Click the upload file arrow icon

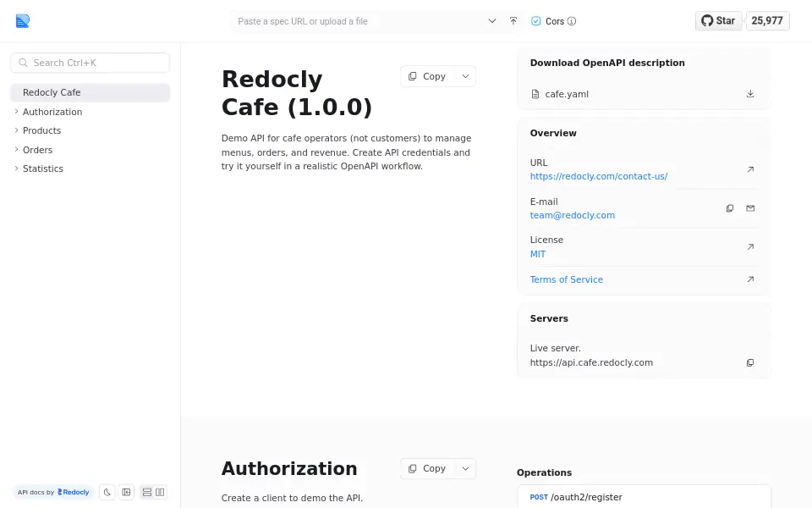click(x=513, y=20)
